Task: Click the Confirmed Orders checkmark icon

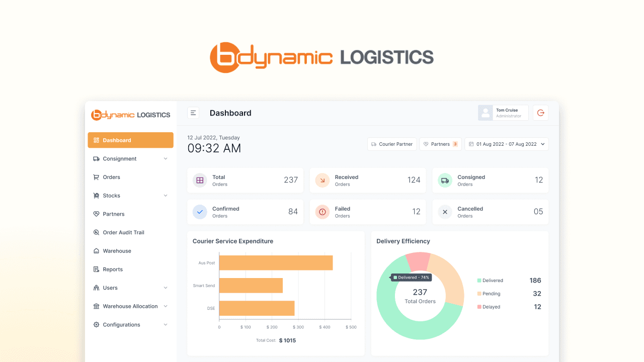Action: [200, 212]
